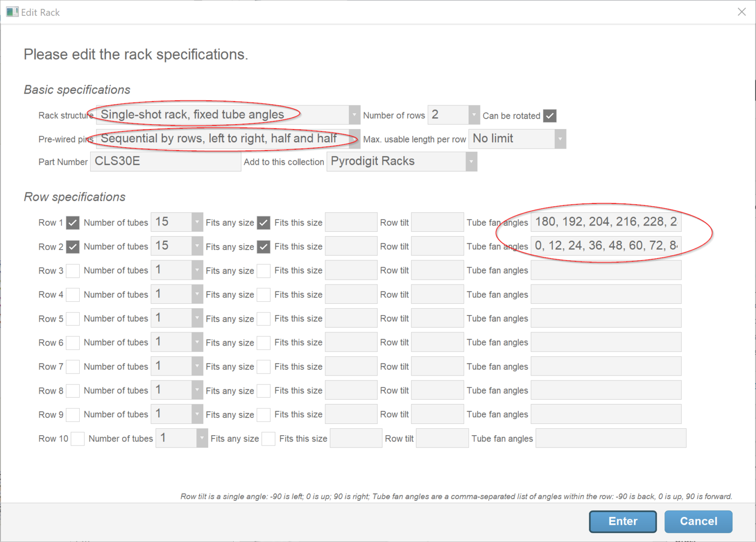756x542 pixels.
Task: Expand Add to this collection dropdown
Action: coord(471,161)
